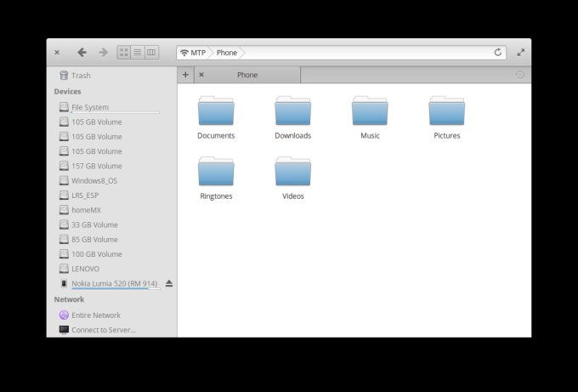Select the Downloads folder
Screen dimensions: 578x392
point(292,118)
